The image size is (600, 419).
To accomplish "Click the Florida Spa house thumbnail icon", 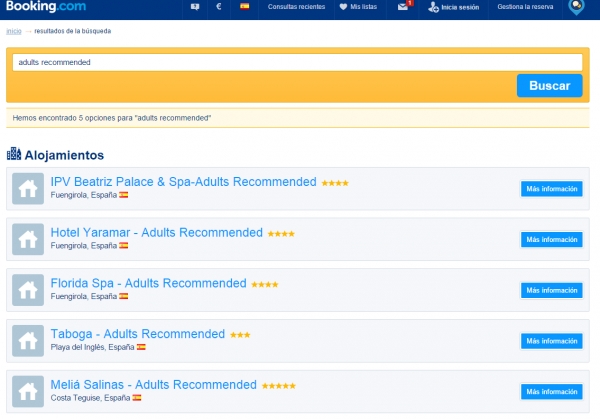I will coord(28,290).
